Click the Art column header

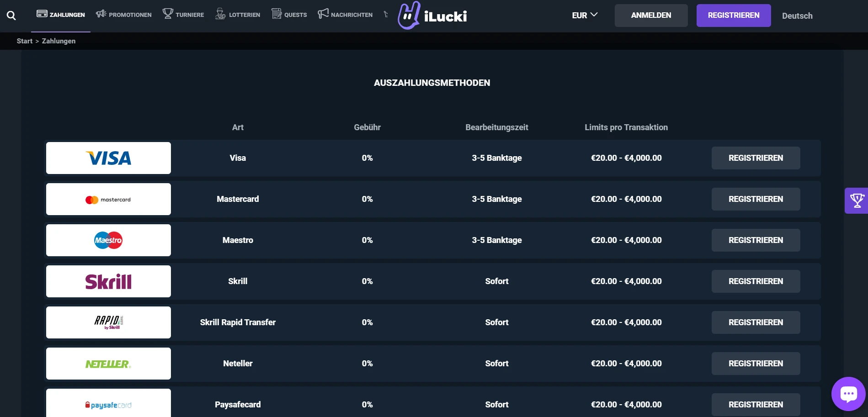238,127
